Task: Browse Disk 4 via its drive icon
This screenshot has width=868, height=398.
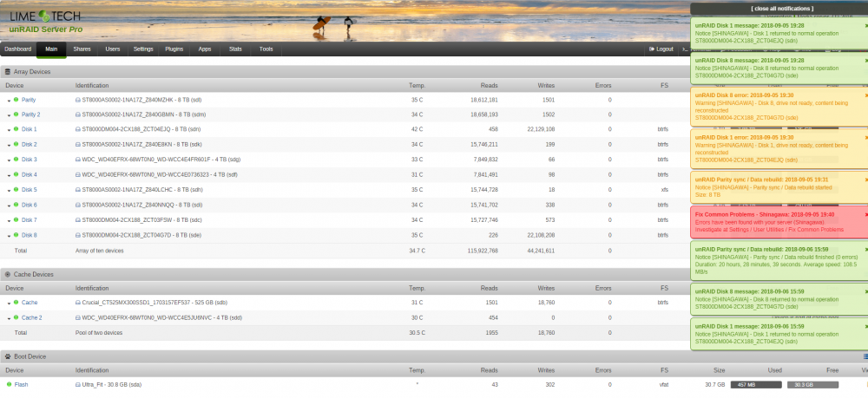Action: point(78,174)
